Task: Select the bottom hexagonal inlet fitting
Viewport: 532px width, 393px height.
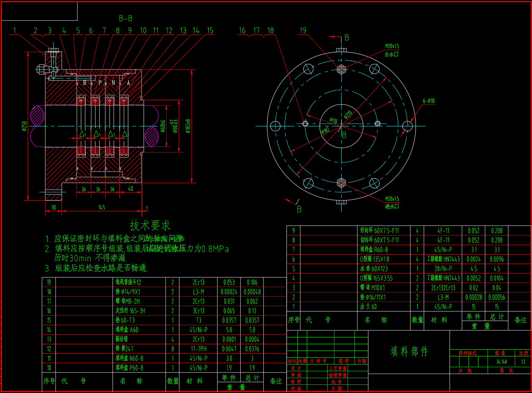Action: 341,183
